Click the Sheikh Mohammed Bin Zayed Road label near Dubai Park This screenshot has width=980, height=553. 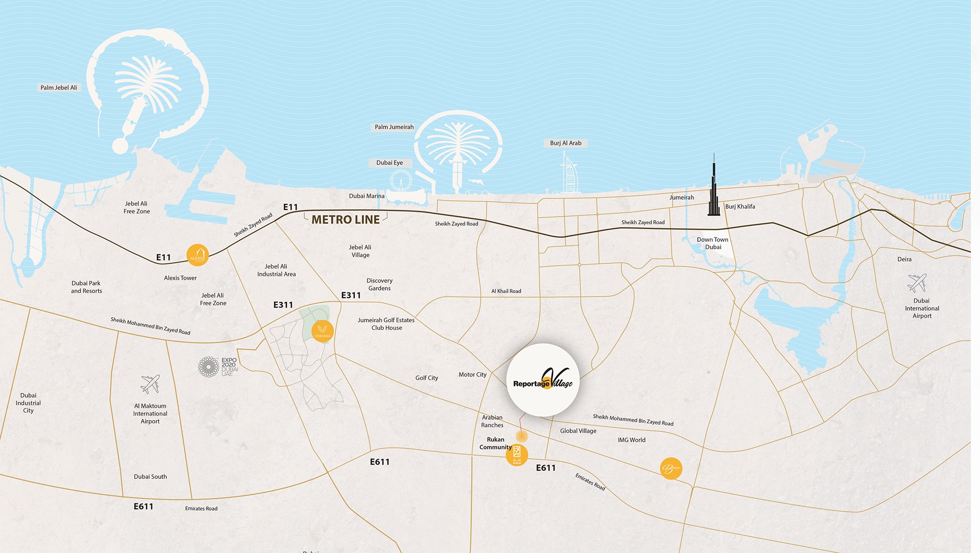coord(151,326)
